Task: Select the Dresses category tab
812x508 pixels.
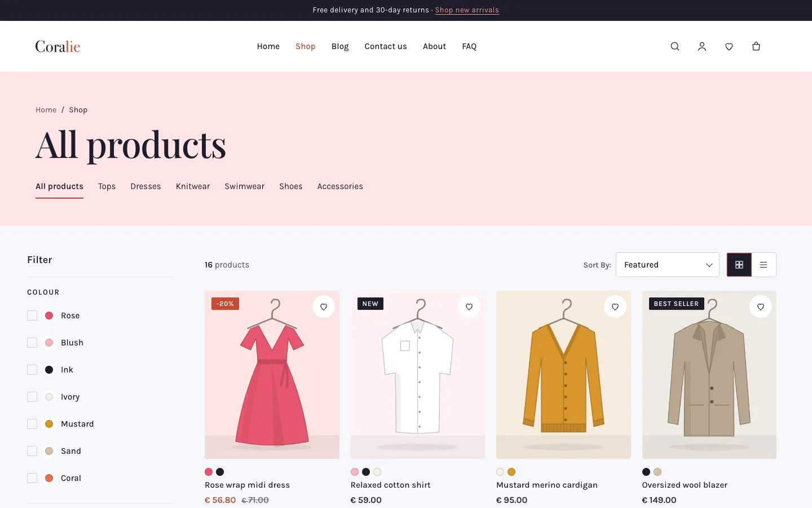Action: click(x=145, y=186)
